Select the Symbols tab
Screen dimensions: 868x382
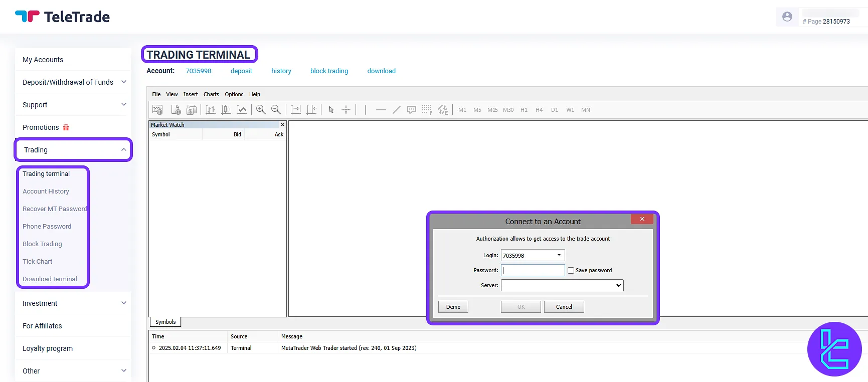[165, 322]
